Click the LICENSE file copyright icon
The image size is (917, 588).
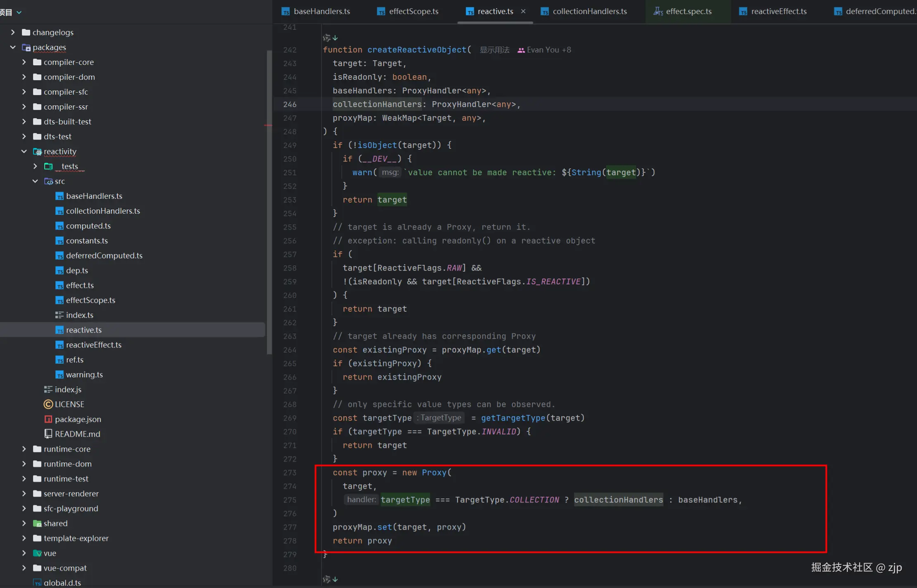pos(48,404)
